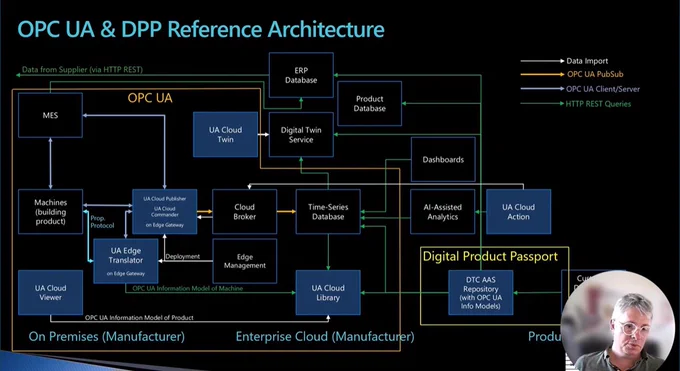Click the orange OPC UA heading

point(150,98)
